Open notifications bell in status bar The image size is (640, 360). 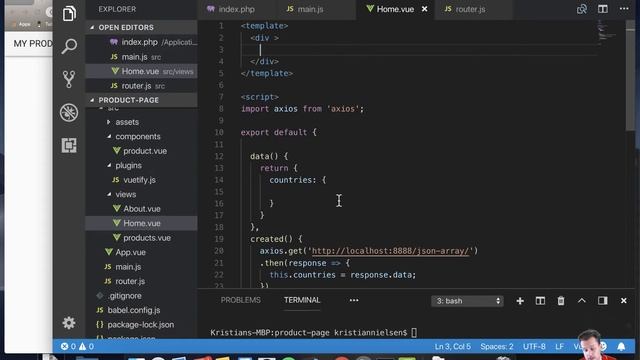[x=621, y=347]
